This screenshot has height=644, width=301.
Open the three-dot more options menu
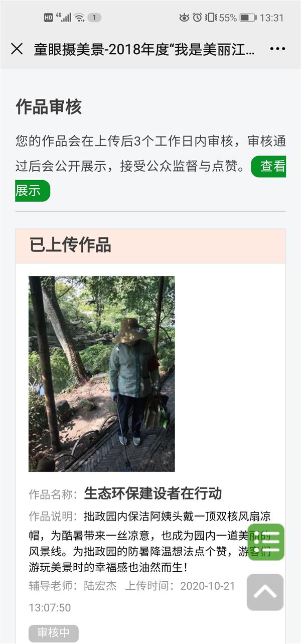click(277, 49)
